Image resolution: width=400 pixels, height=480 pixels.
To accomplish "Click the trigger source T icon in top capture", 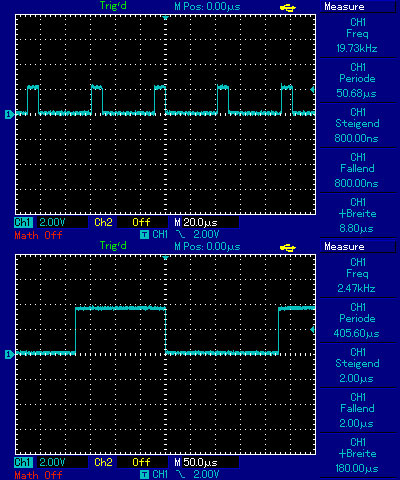I will tap(144, 235).
